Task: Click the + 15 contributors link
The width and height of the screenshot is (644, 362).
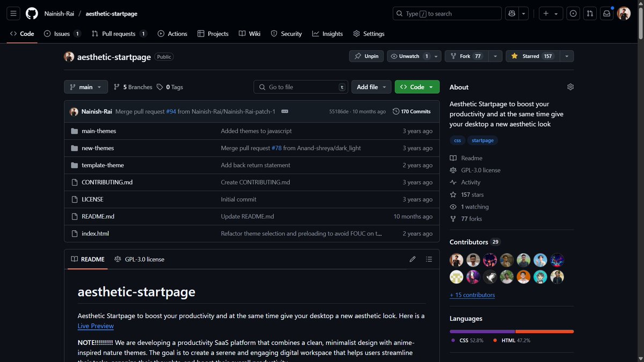Action: tap(472, 295)
